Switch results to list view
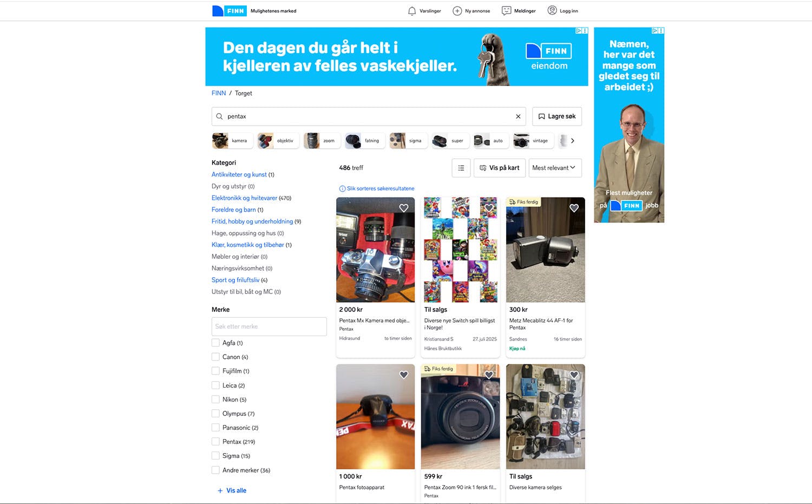 point(461,168)
